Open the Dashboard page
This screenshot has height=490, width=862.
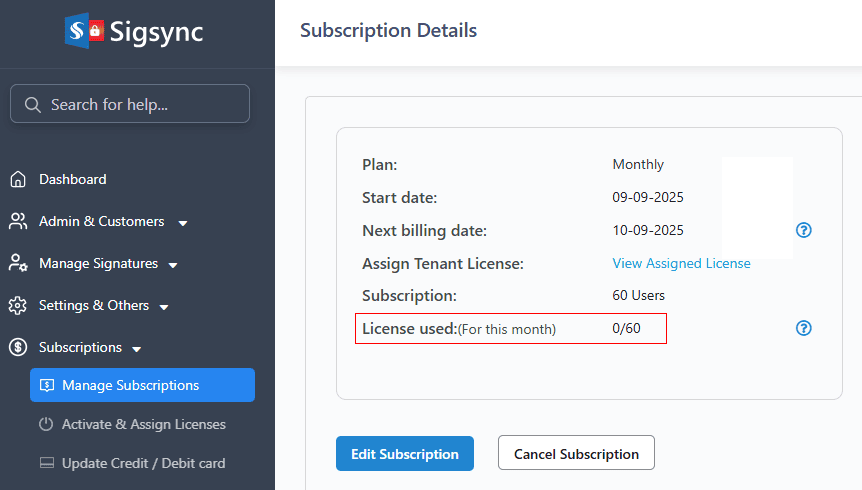click(x=72, y=180)
